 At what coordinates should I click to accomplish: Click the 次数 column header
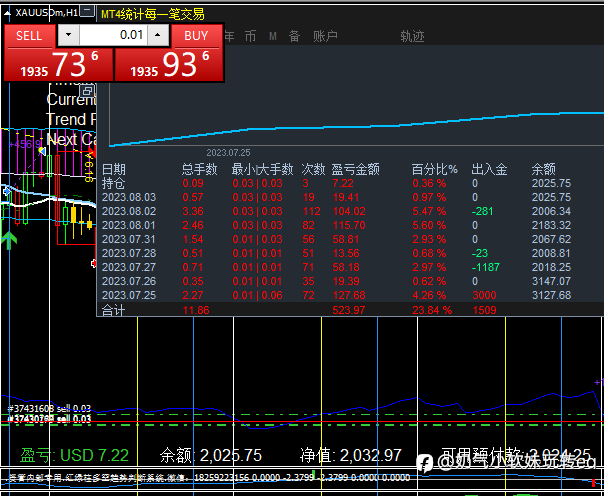click(x=314, y=169)
